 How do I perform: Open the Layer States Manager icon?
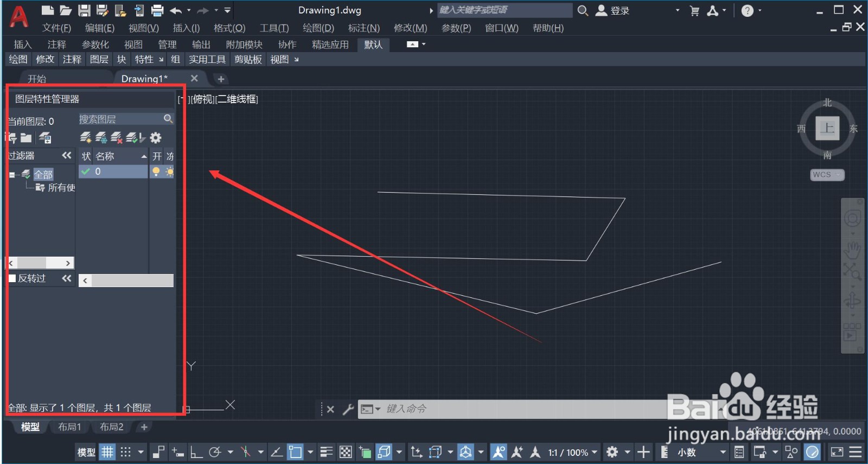[x=45, y=138]
